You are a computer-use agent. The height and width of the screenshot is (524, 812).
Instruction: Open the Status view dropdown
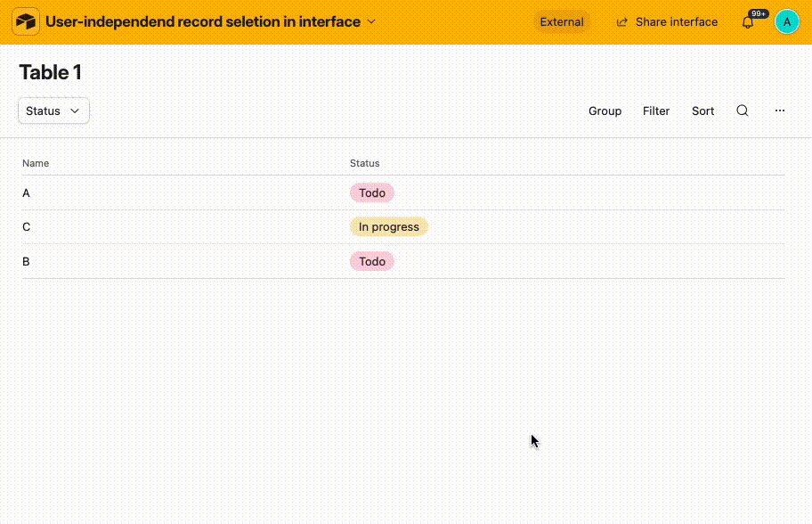(x=53, y=111)
